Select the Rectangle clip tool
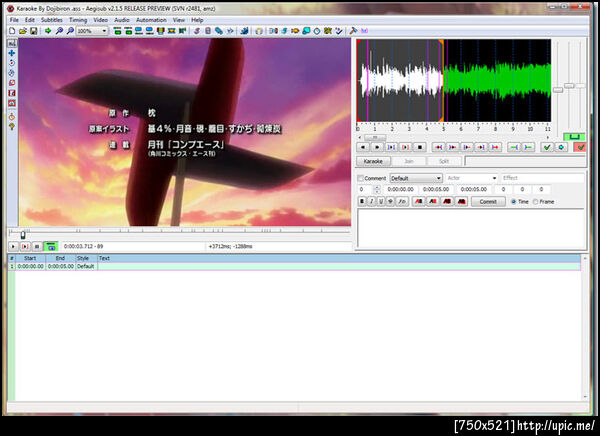Image resolution: width=600 pixels, height=436 pixels. pos(12,93)
